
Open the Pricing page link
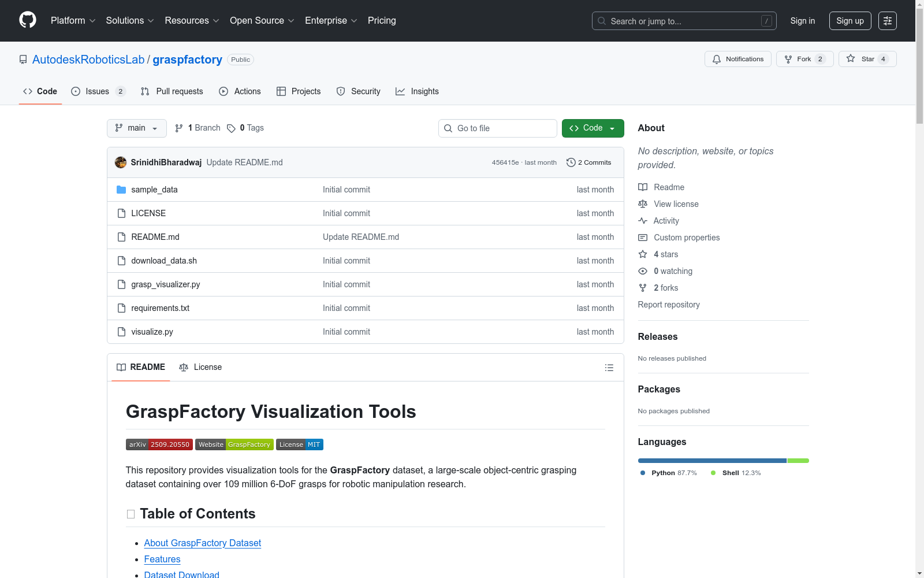382,21
